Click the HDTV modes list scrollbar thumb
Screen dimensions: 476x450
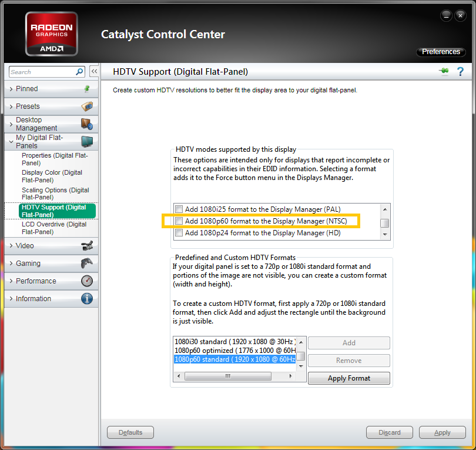pyautogui.click(x=385, y=223)
